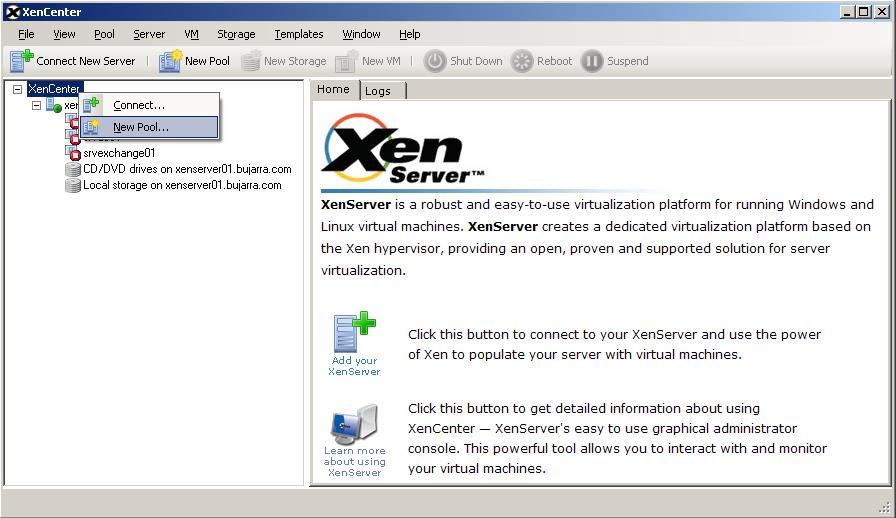Open the Pool menu
The width and height of the screenshot is (896, 518).
(105, 34)
